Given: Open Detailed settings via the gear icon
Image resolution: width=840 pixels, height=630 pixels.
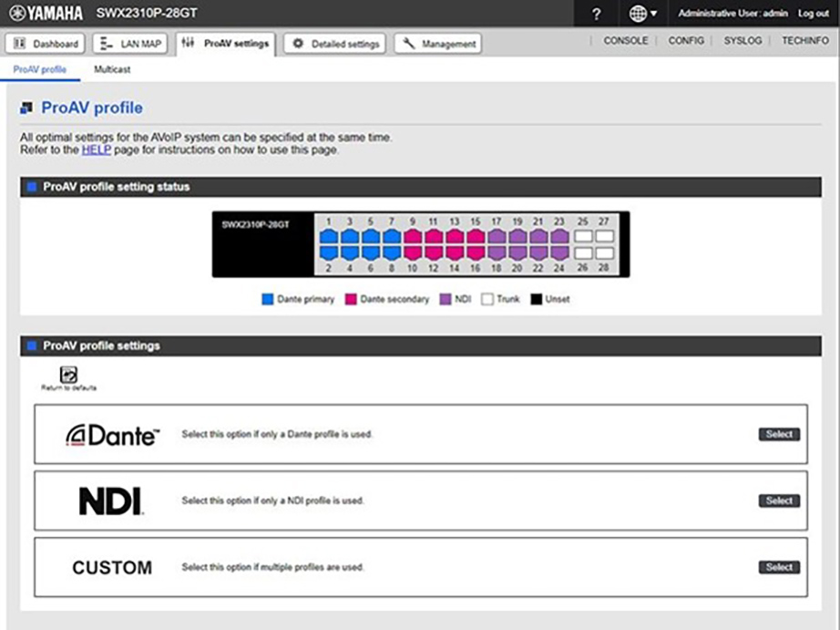Looking at the screenshot, I should point(297,43).
